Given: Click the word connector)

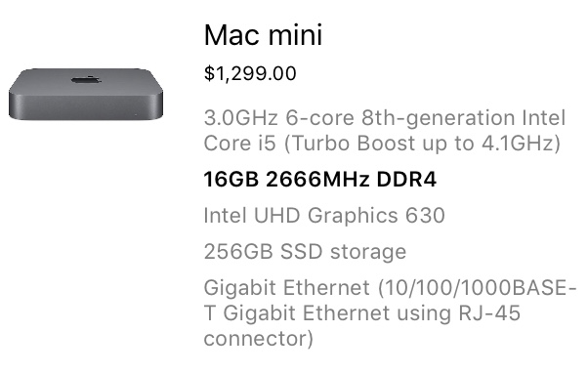Looking at the screenshot, I should coord(259,339).
